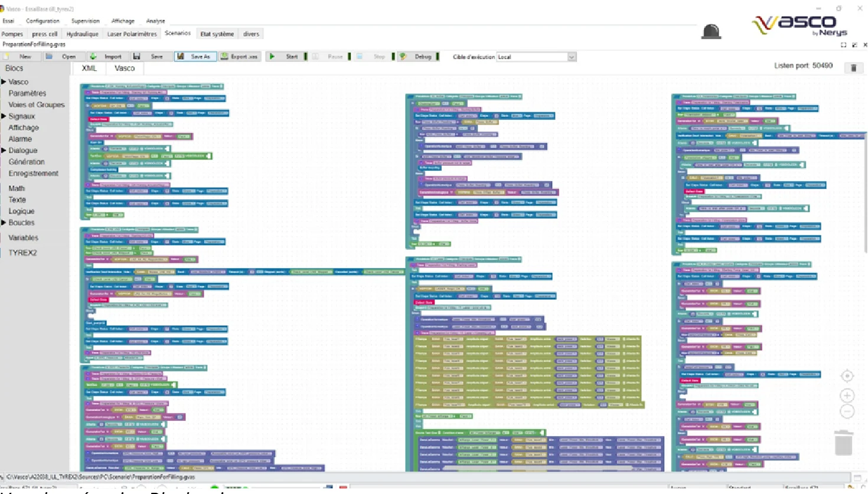Switch to the press cell tab
The width and height of the screenshot is (868, 494).
tap(45, 34)
